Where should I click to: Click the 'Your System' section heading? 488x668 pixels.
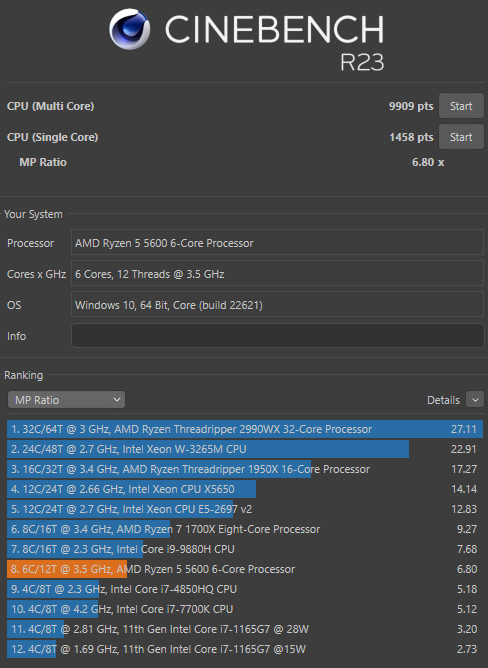coord(33,214)
